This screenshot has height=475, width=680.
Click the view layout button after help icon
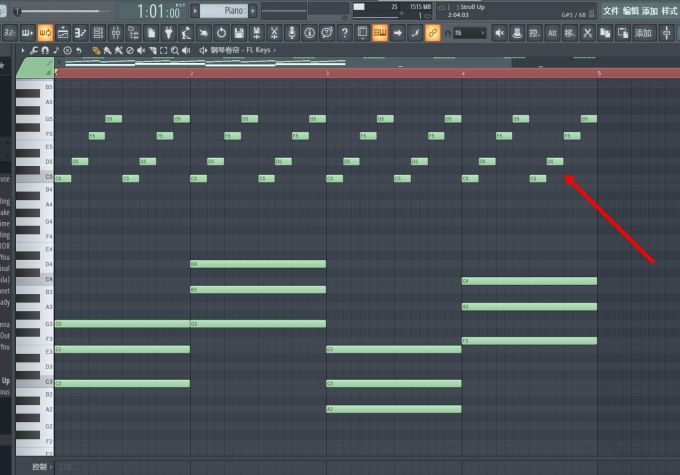pyautogui.click(x=362, y=33)
